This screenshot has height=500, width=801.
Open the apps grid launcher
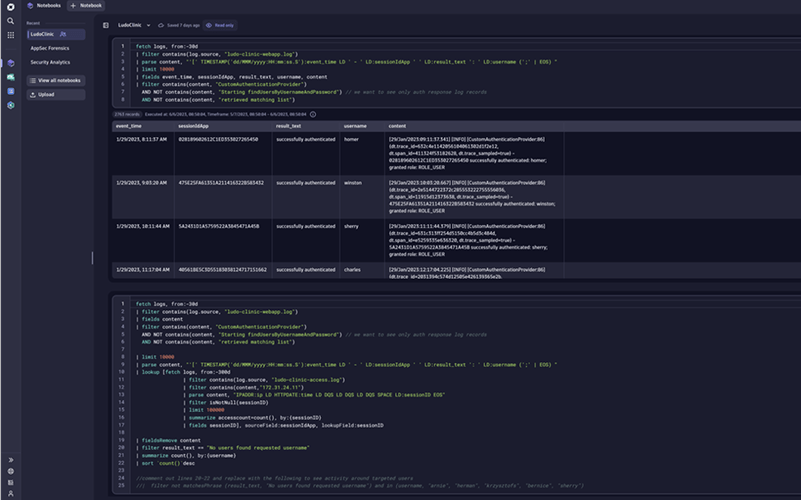[x=10, y=34]
